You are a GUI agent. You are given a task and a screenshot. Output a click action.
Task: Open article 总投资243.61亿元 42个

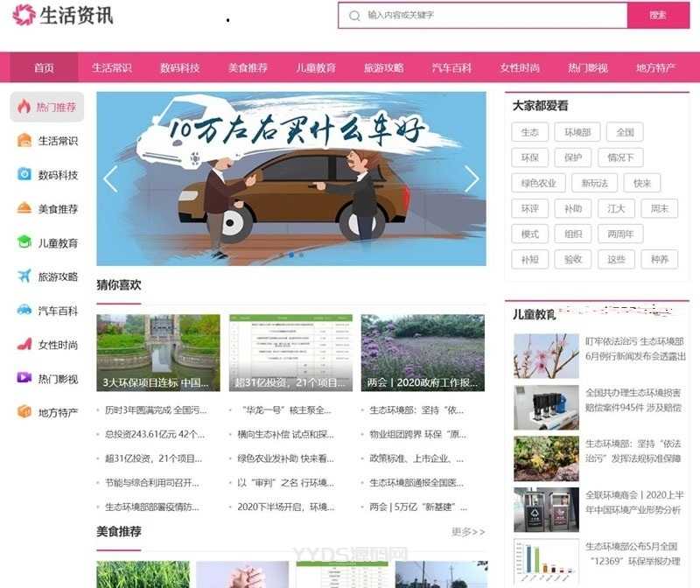(155, 434)
